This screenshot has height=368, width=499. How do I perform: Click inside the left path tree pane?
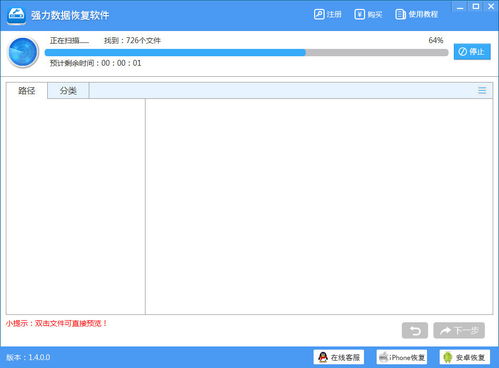pos(76,206)
